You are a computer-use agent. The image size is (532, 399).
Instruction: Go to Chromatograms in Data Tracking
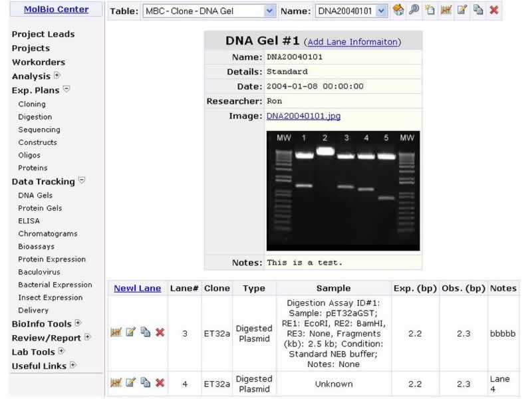tap(48, 233)
